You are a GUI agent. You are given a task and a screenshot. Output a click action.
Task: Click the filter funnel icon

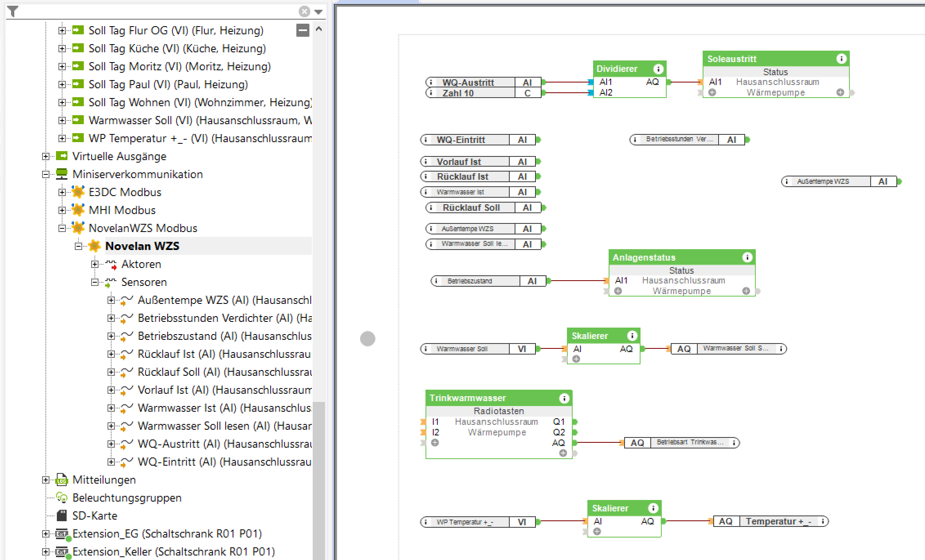(13, 11)
